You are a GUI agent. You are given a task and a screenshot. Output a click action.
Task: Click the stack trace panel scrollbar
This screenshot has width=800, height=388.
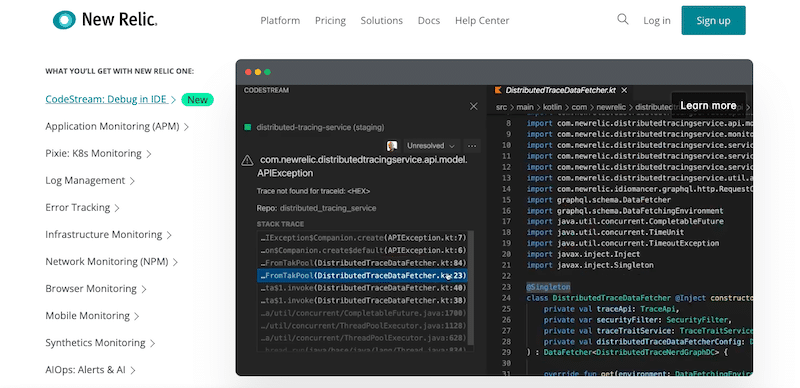pos(471,288)
